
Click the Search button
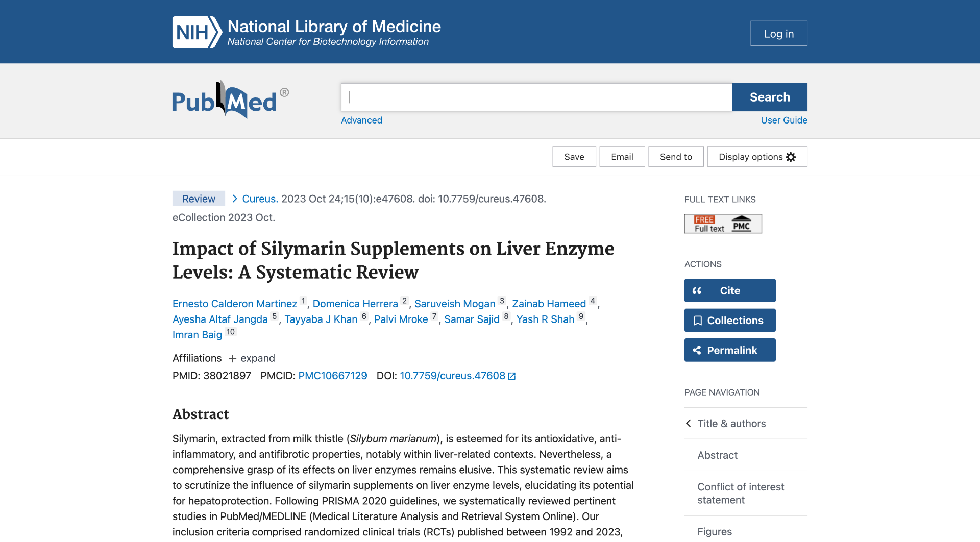click(770, 97)
